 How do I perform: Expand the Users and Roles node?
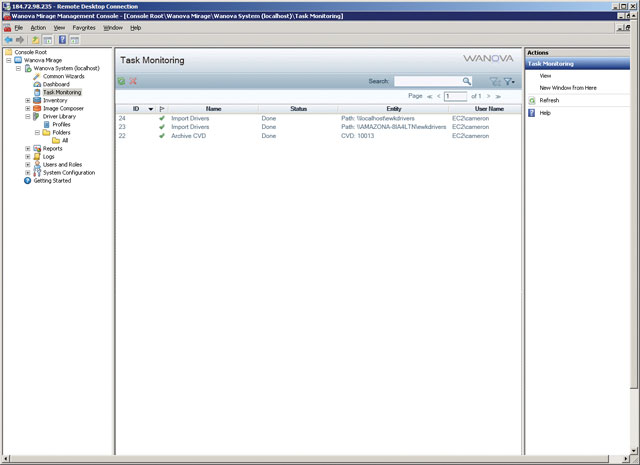pos(28,165)
